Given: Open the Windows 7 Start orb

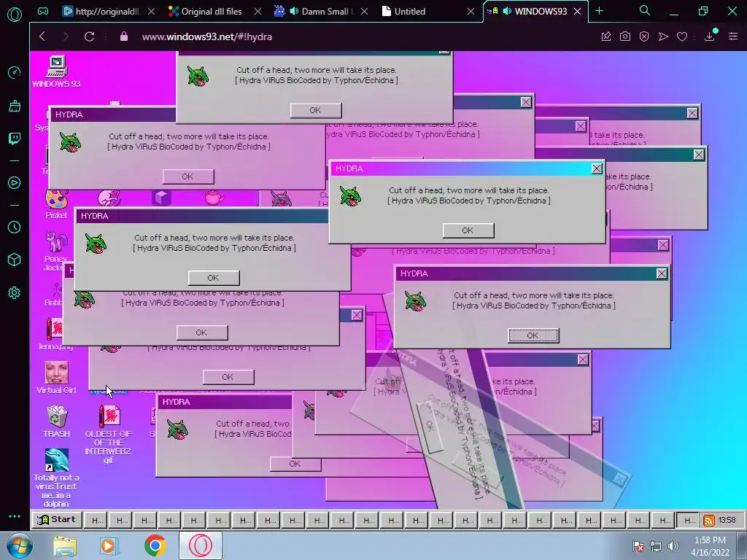Looking at the screenshot, I should click(19, 545).
